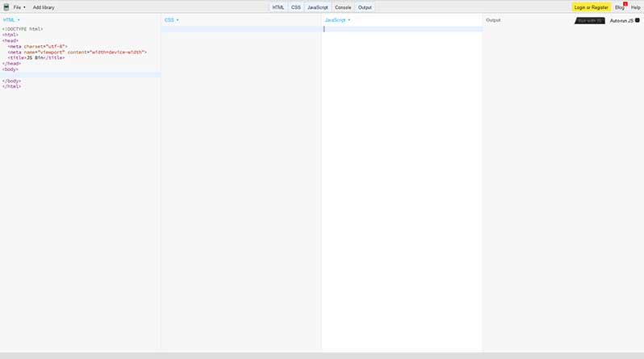Click Add library in top bar
This screenshot has height=359, width=644.
pos(44,7)
